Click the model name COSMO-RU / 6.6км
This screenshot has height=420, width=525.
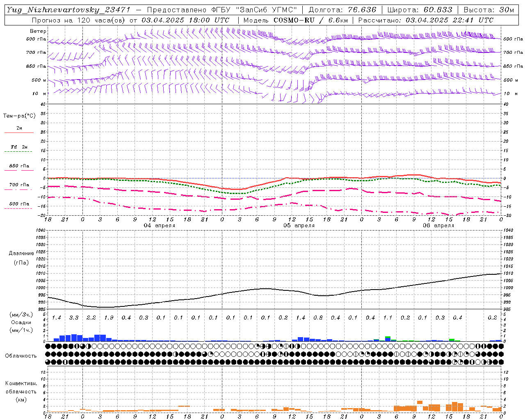[x=310, y=20]
